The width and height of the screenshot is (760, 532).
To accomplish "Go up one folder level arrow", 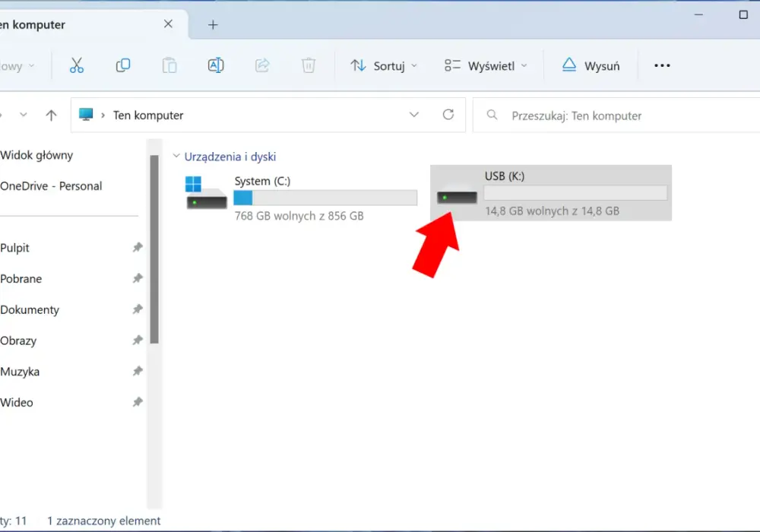I will click(x=51, y=116).
